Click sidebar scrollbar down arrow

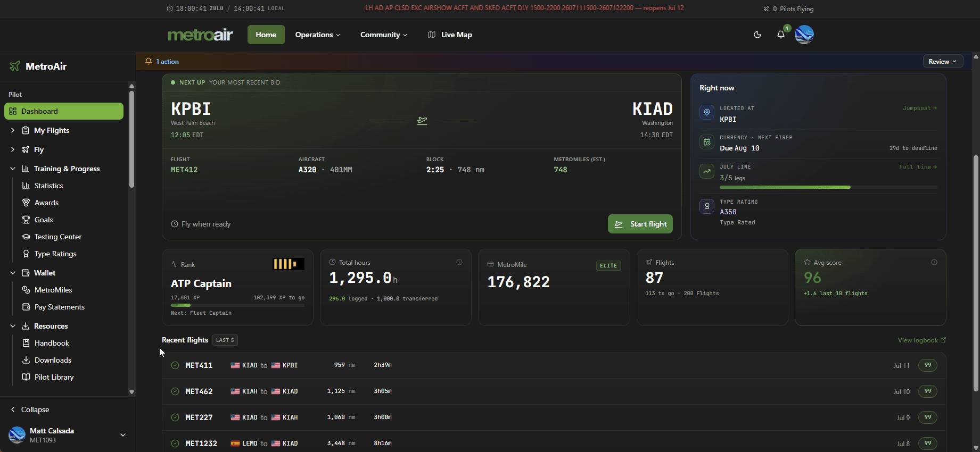[x=131, y=392]
